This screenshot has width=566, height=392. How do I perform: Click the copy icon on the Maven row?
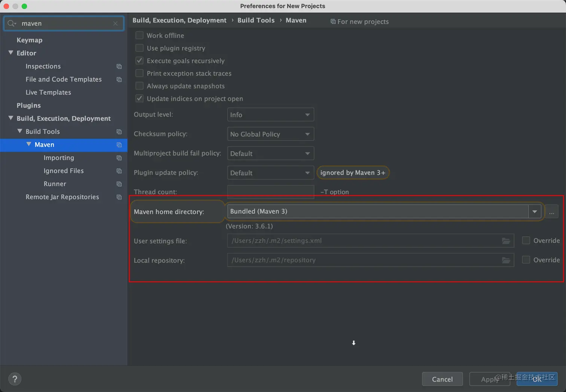119,145
